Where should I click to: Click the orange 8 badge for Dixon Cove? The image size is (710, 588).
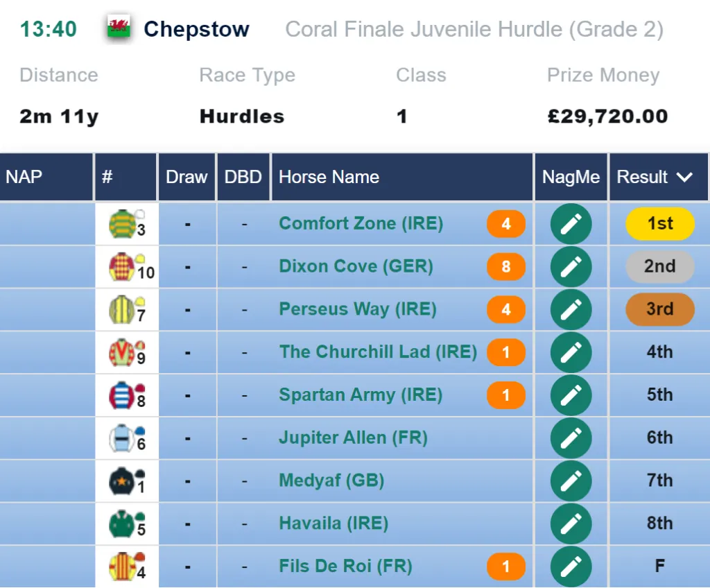click(x=505, y=266)
